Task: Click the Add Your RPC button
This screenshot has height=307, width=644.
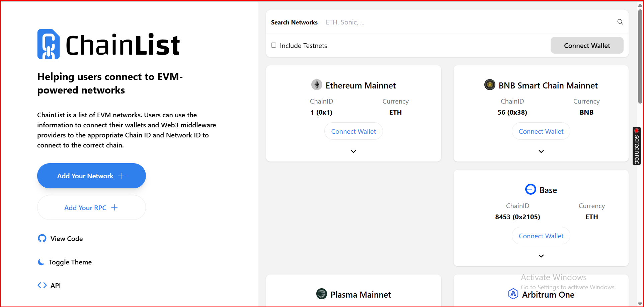Action: click(x=91, y=208)
